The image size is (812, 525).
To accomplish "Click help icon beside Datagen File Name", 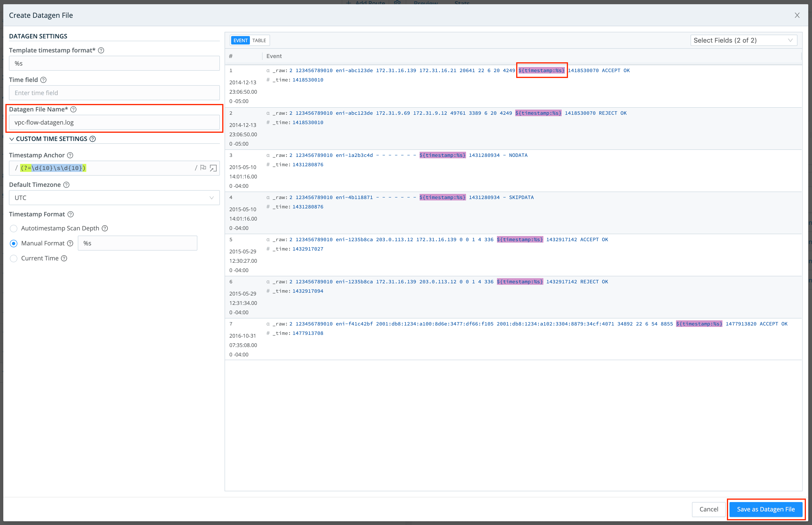I will point(74,109).
